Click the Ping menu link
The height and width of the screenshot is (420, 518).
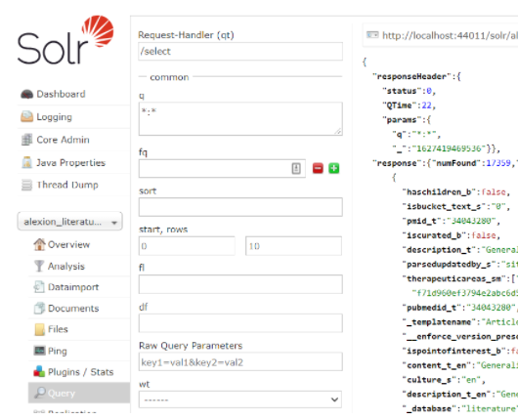(57, 351)
